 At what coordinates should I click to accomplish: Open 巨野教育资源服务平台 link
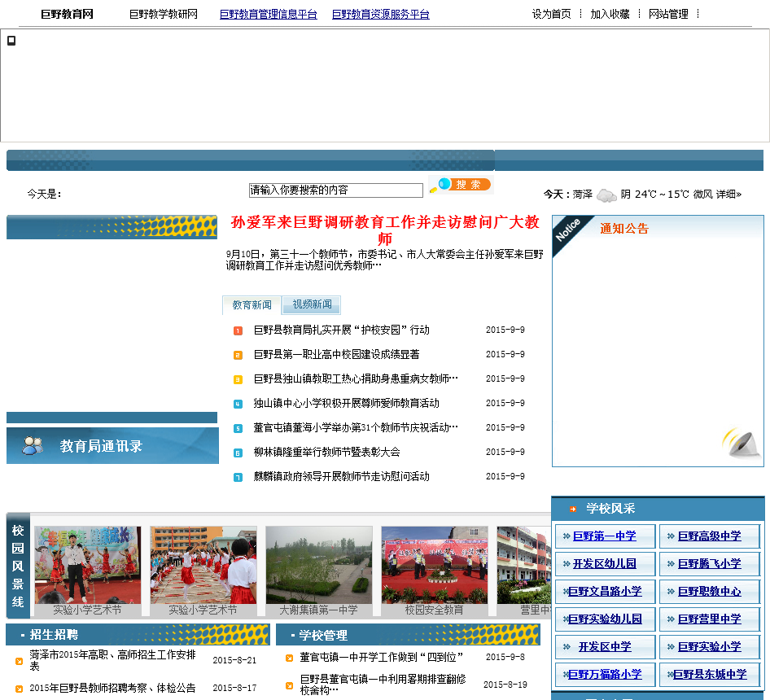click(381, 14)
